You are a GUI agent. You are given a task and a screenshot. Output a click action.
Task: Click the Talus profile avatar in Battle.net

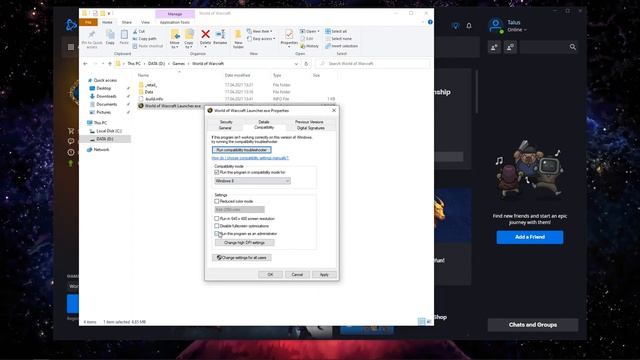point(496,25)
